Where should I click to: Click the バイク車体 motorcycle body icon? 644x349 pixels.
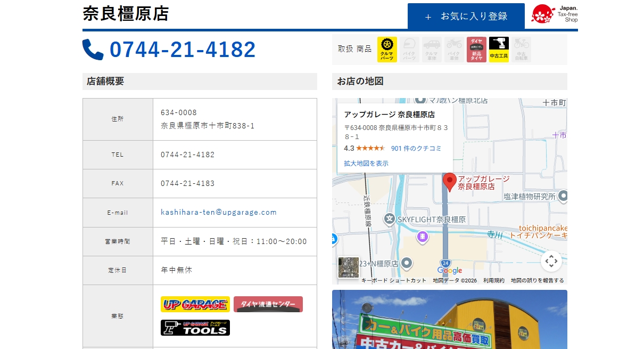click(x=453, y=49)
